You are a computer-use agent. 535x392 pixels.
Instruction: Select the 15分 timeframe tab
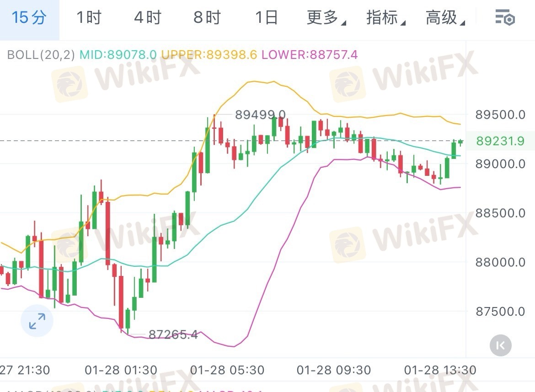(x=29, y=18)
